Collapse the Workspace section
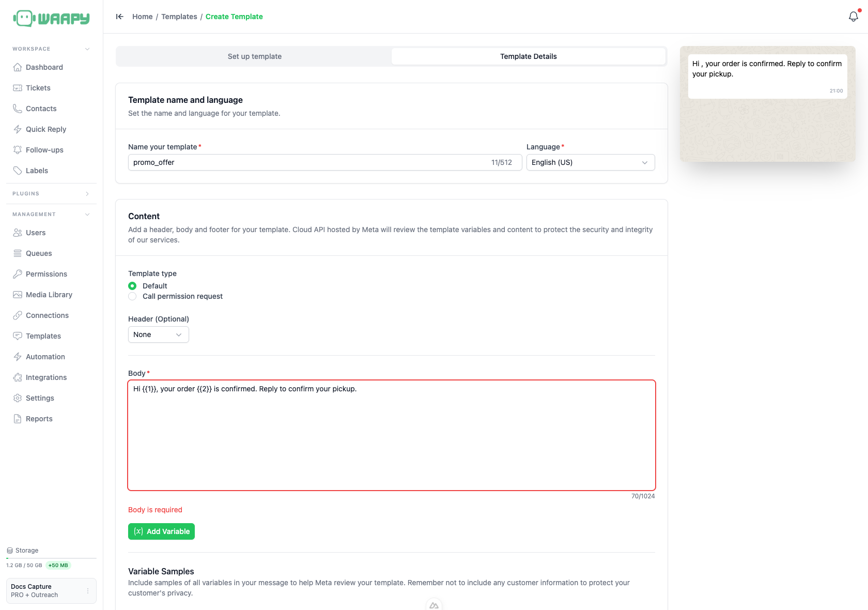The height and width of the screenshot is (610, 868). click(x=51, y=49)
